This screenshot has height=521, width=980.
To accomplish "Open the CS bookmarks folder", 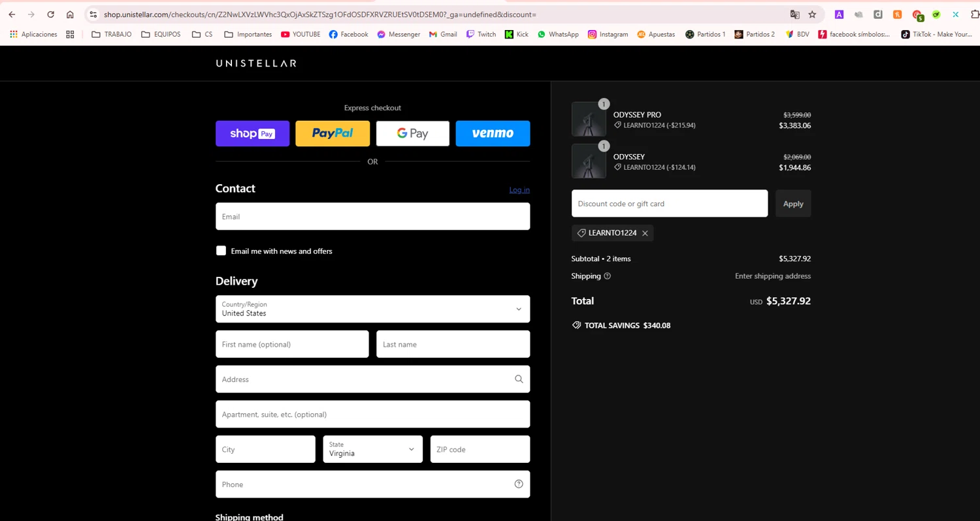I will [x=202, y=34].
